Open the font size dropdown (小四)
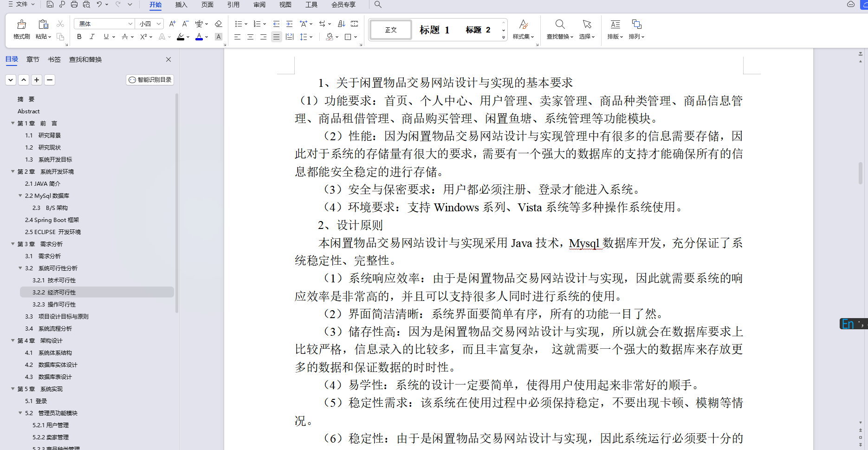 pos(159,24)
